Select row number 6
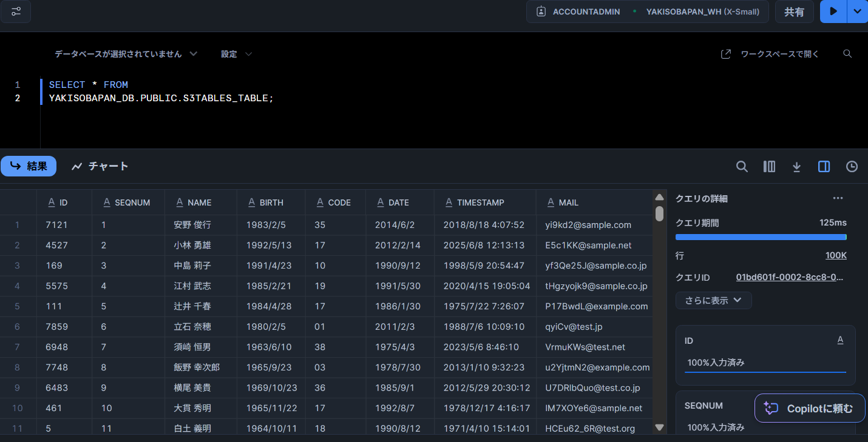Image resolution: width=868 pixels, height=442 pixels. point(18,327)
